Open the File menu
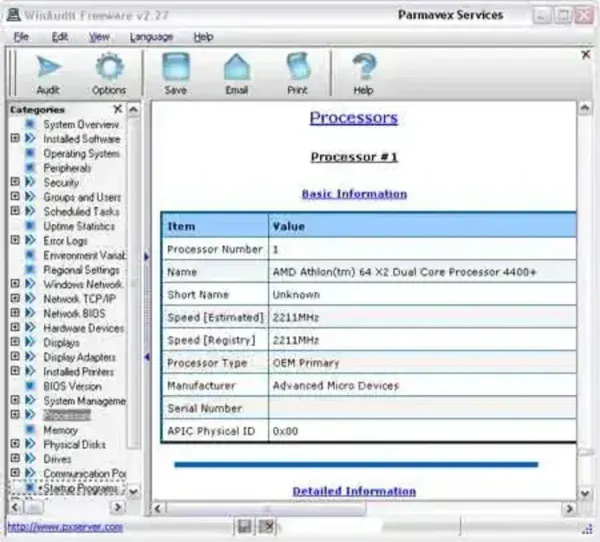The image size is (600, 542). pyautogui.click(x=21, y=37)
